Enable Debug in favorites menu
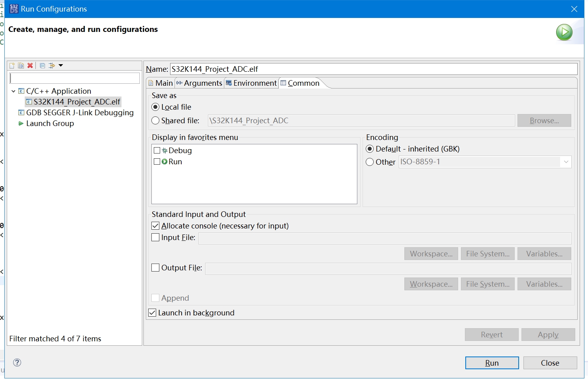Screen dimensions: 588x382 [x=157, y=151]
